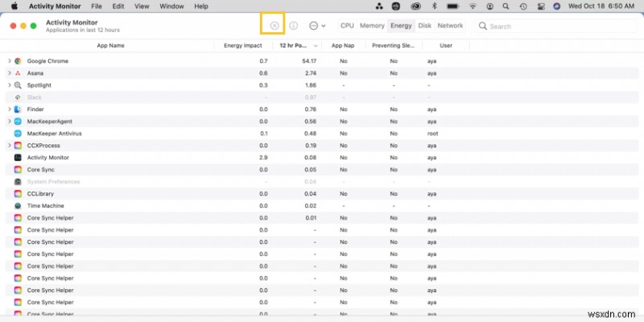644x322 pixels.
Task: Open the ellipsis More actions dropdown
Action: (317, 26)
